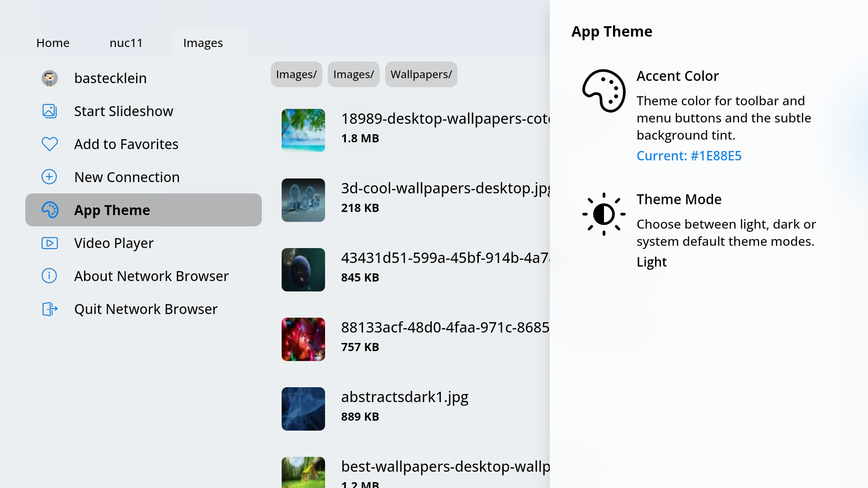This screenshot has width=868, height=488.
Task: Click the About Network Browser info icon
Action: point(49,276)
